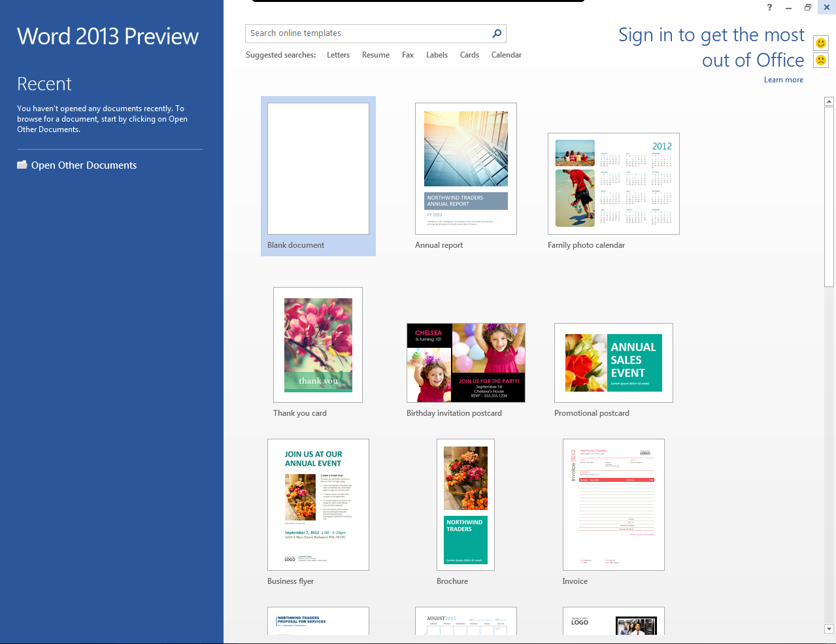Select the Business flyer template

pos(318,505)
